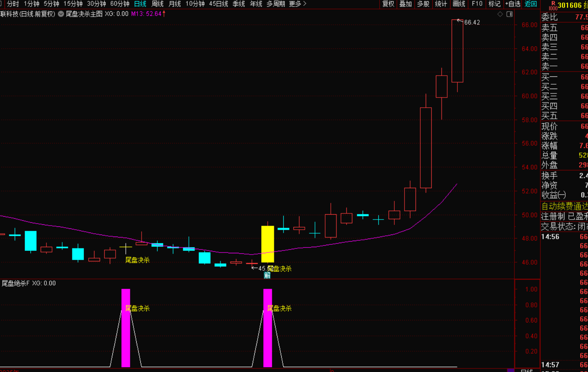The height and width of the screenshot is (372, 588).
Task: Open the 多周期 multi-period selector
Action: pos(275,4)
